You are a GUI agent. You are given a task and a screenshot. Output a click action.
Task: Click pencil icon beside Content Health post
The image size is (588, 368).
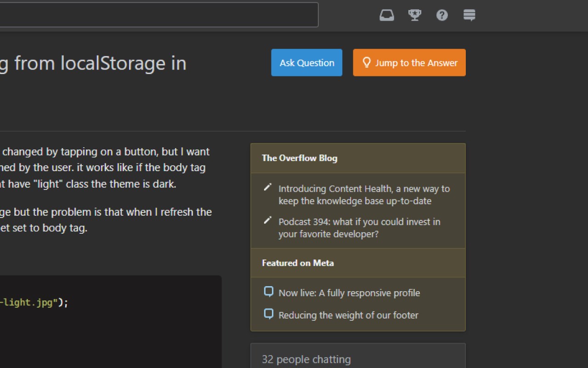pyautogui.click(x=267, y=187)
